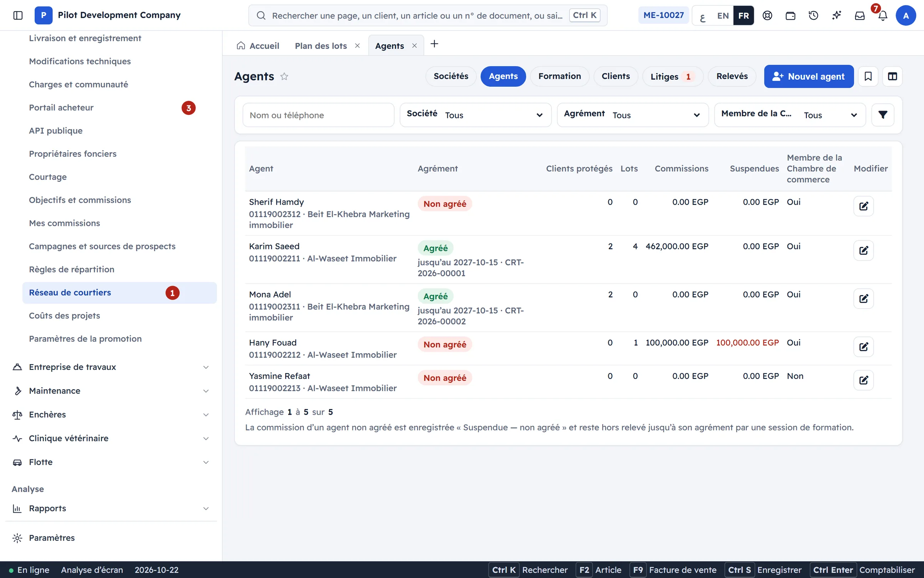924x578 pixels.
Task: Open Paramètres in sidebar
Action: (x=111, y=538)
